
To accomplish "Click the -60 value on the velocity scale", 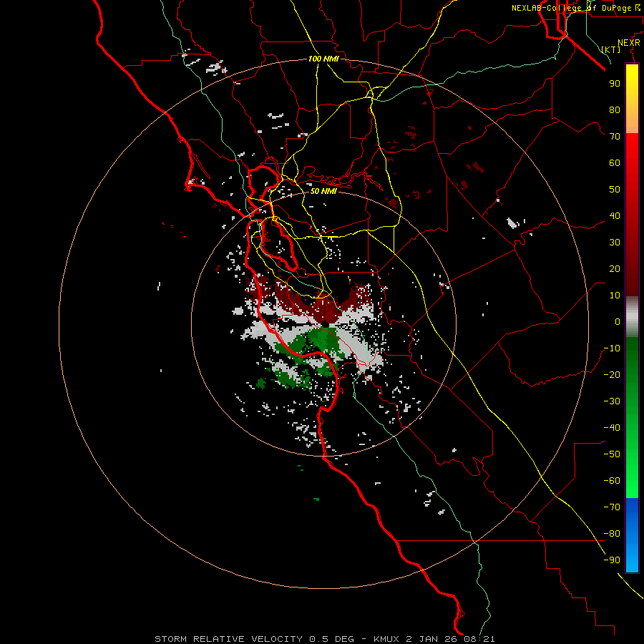I will coord(612,481).
